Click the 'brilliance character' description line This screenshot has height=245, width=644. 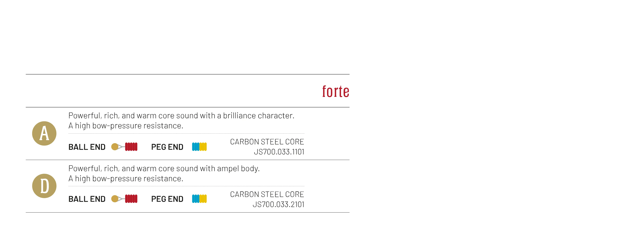(x=181, y=116)
